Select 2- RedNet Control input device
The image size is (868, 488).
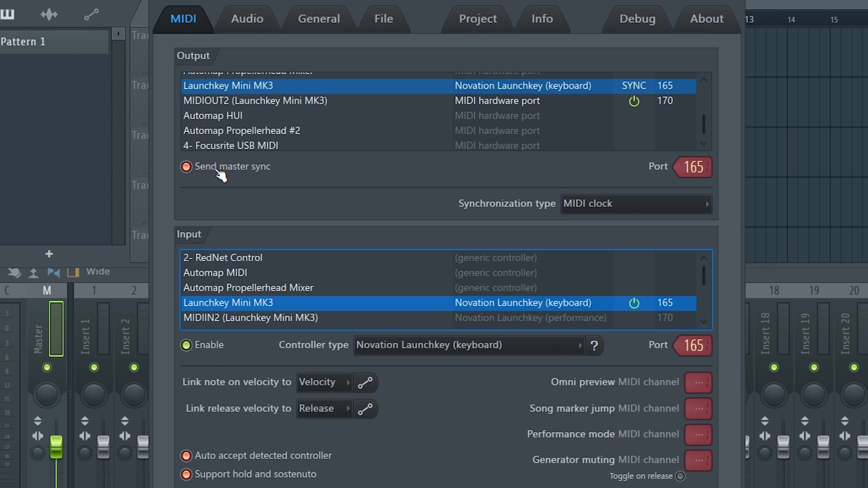(439, 258)
